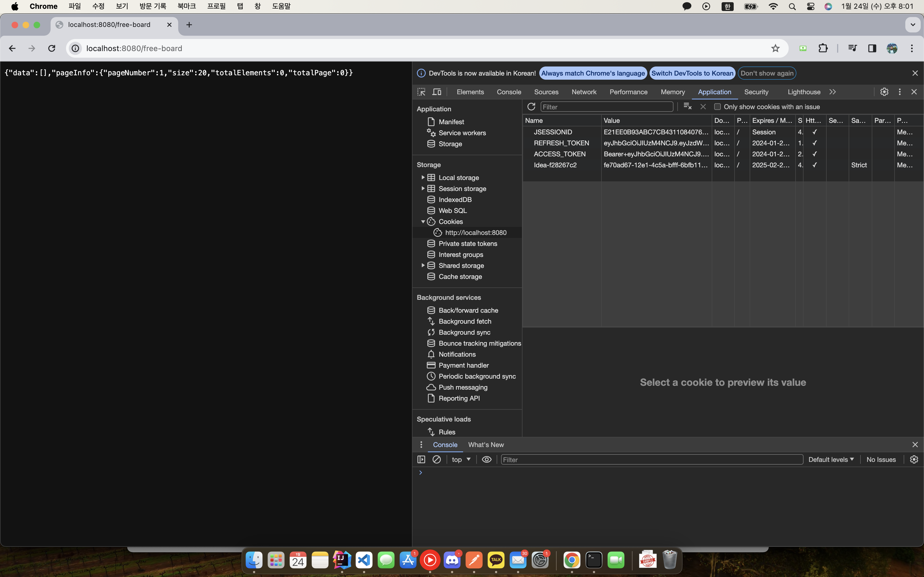The height and width of the screenshot is (577, 924).
Task: Click the inspect element picker icon
Action: (x=421, y=92)
